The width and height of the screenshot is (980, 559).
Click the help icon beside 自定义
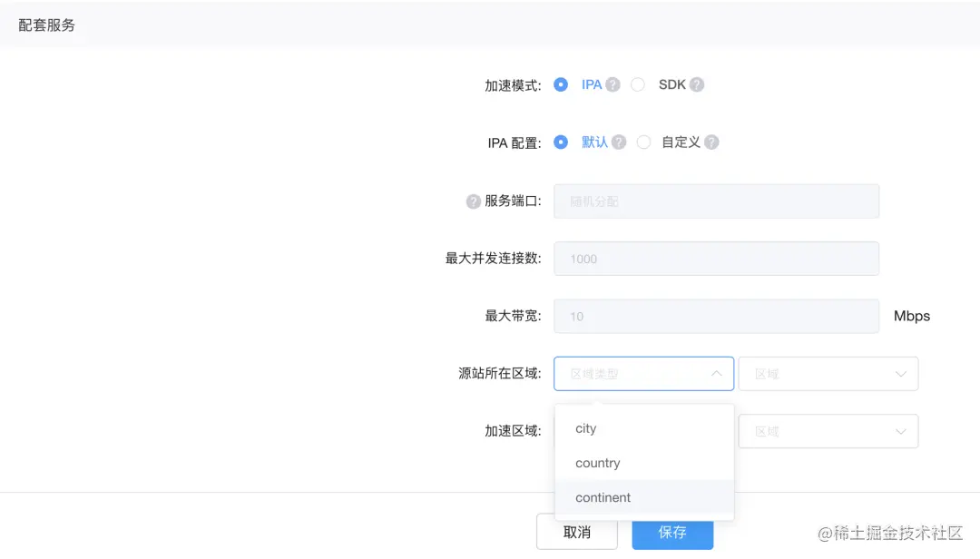tap(711, 142)
